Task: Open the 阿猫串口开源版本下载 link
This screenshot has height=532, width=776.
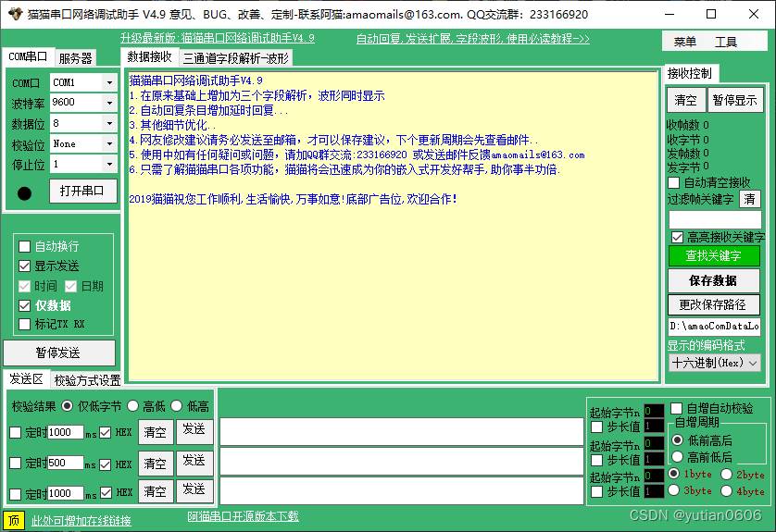Action: coord(243,516)
